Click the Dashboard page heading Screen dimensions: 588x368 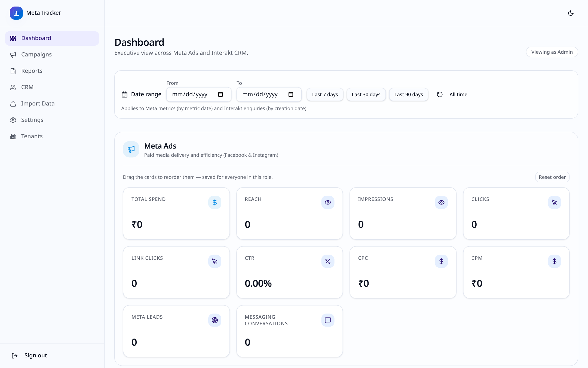(139, 43)
